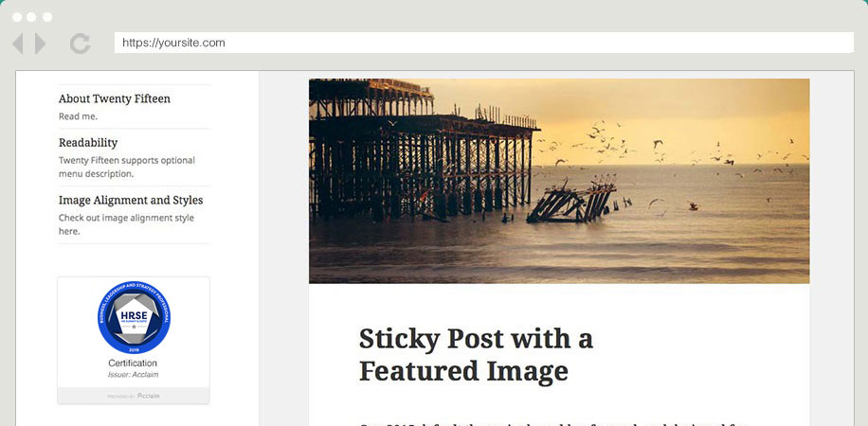
Task: Click the second window control dot
Action: click(x=31, y=17)
